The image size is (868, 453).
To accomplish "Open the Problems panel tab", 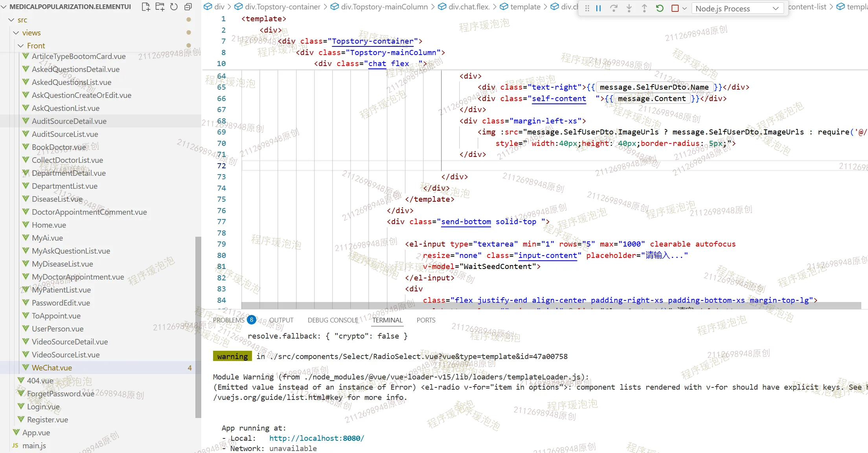I will click(228, 320).
